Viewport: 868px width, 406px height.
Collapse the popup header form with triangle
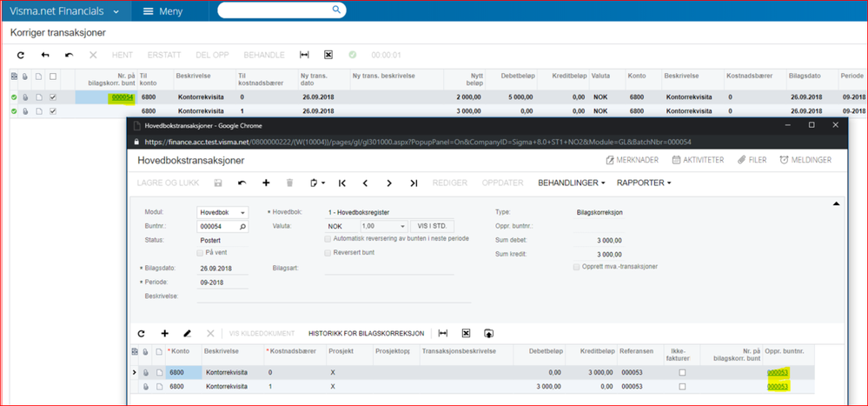pos(837,204)
